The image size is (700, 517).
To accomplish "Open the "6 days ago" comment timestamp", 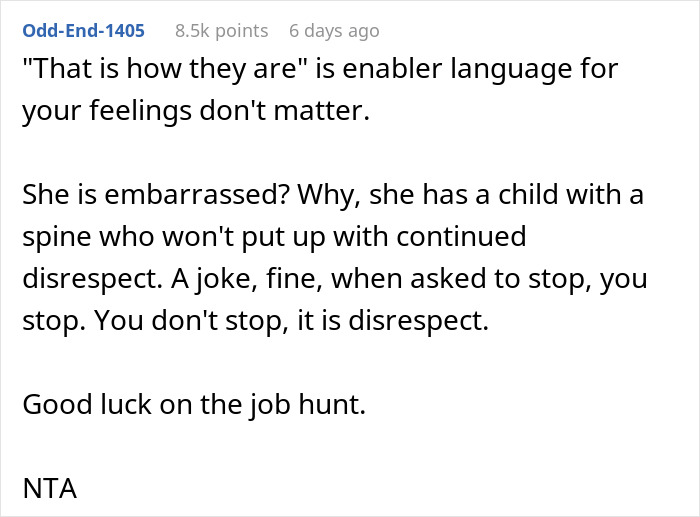I will [x=334, y=31].
